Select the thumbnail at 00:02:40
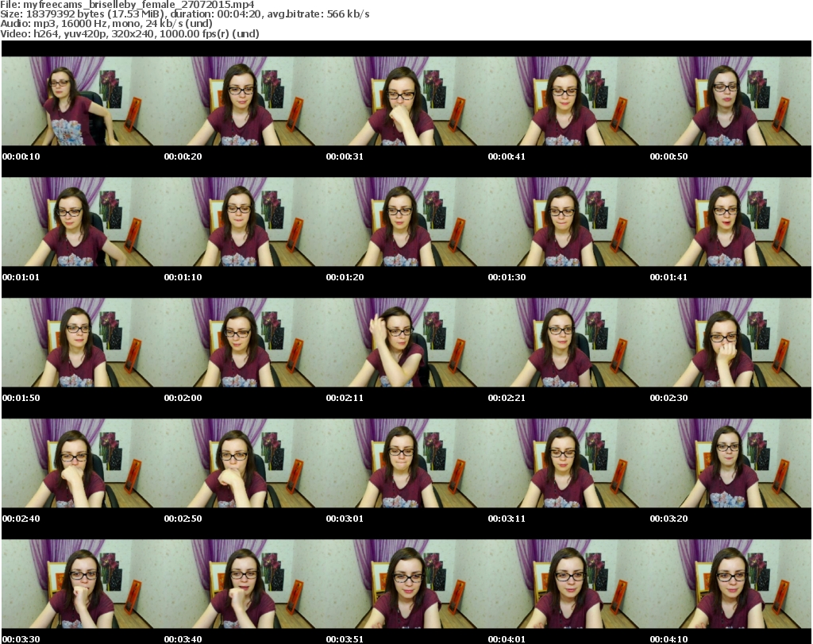The height and width of the screenshot is (644, 813). tap(83, 463)
